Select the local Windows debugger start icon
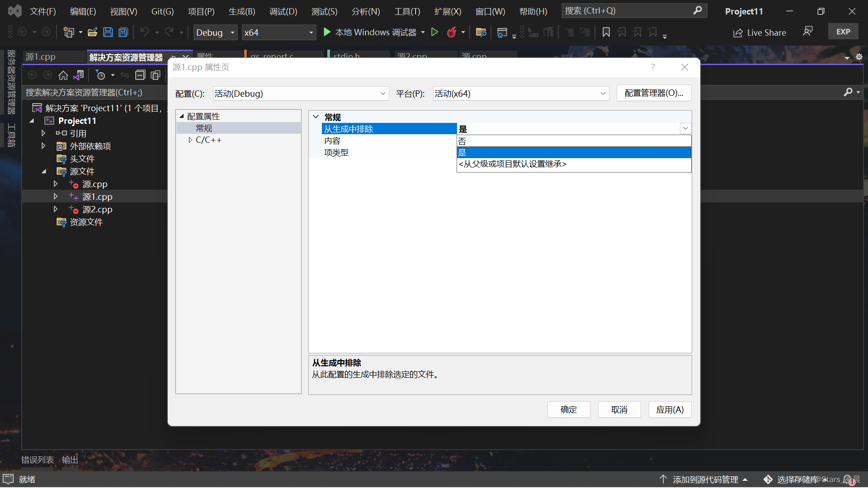 click(x=326, y=32)
